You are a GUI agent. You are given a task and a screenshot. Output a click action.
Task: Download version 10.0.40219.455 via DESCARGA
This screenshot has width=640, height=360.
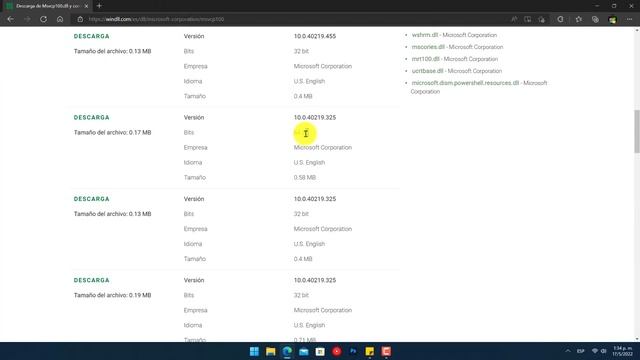point(91,36)
